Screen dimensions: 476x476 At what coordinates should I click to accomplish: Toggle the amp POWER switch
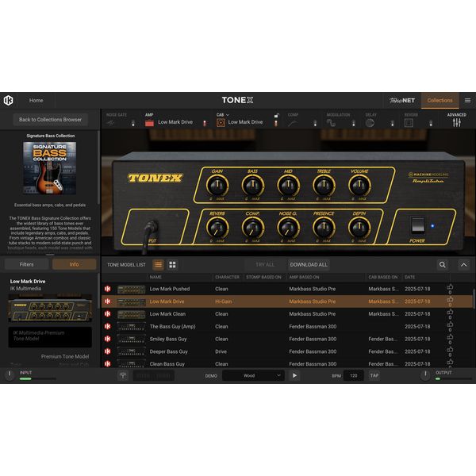pyautogui.click(x=416, y=225)
